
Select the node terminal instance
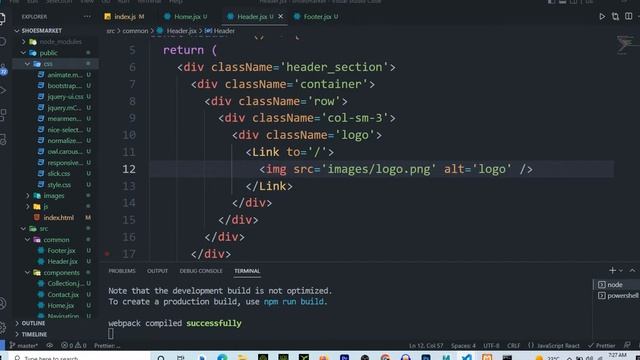616,284
